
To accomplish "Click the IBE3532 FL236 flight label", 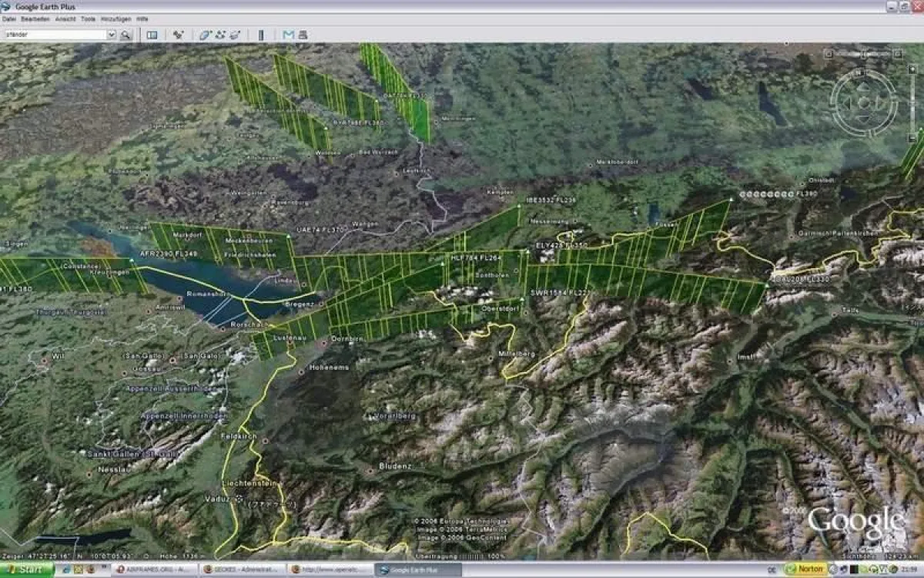I will point(551,200).
